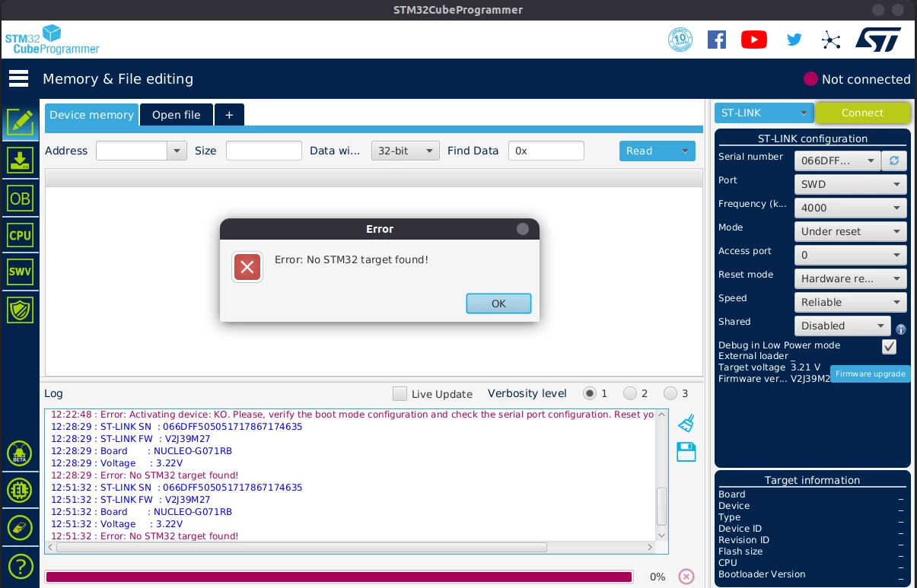The image size is (917, 588).
Task: Open the Address field dropdown arrow
Action: [x=177, y=151]
